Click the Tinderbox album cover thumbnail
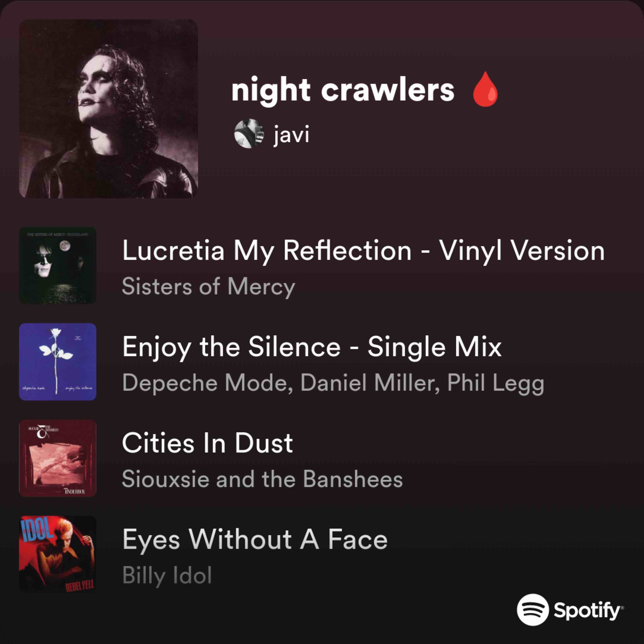 pyautogui.click(x=58, y=458)
